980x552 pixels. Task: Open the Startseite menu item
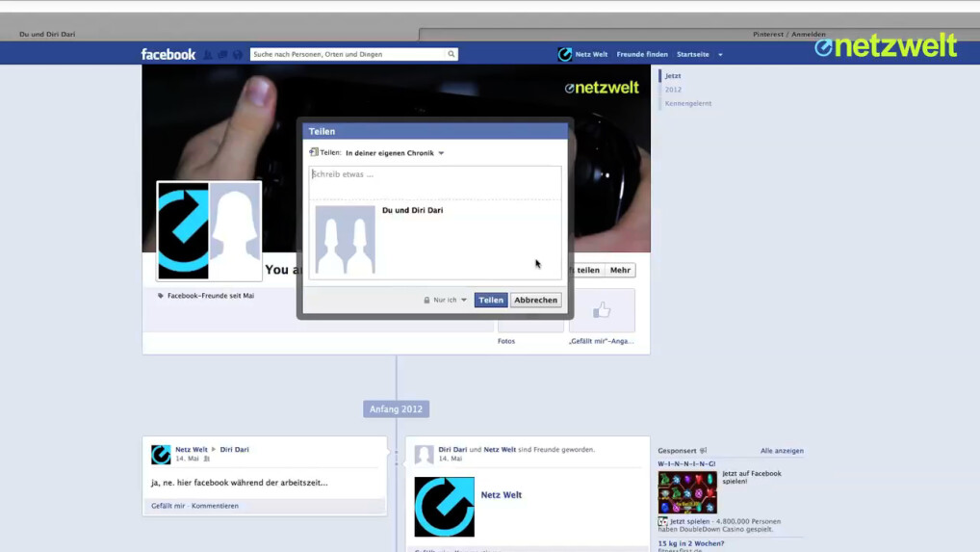[x=692, y=55]
